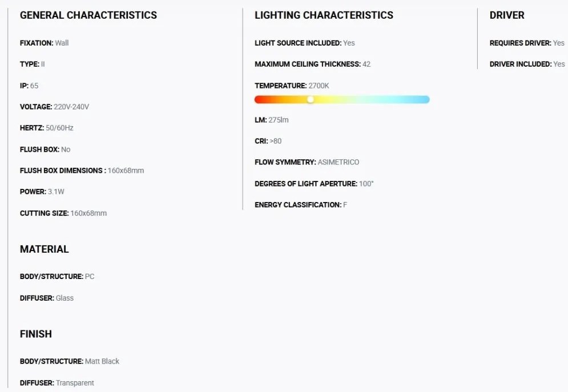Click the Power 3.1W specification

pyautogui.click(x=42, y=192)
